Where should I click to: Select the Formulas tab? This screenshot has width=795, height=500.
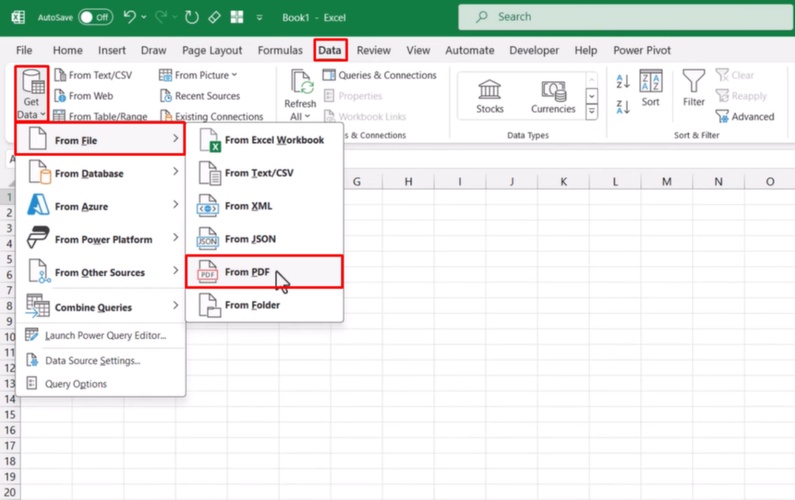pos(280,50)
